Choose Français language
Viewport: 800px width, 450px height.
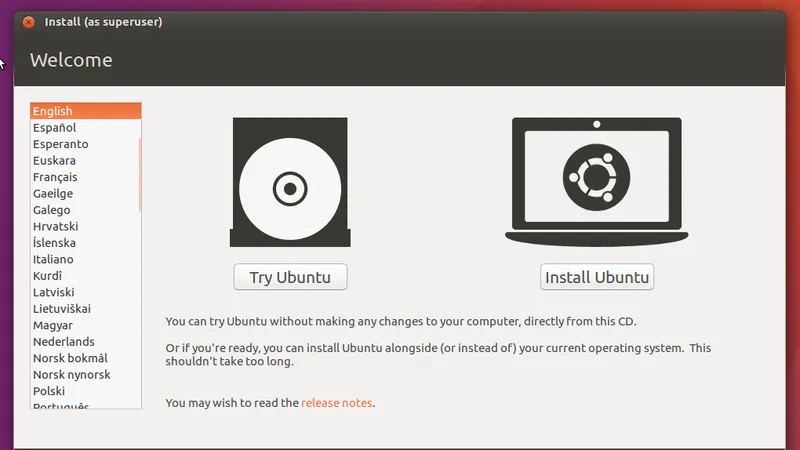coord(86,177)
